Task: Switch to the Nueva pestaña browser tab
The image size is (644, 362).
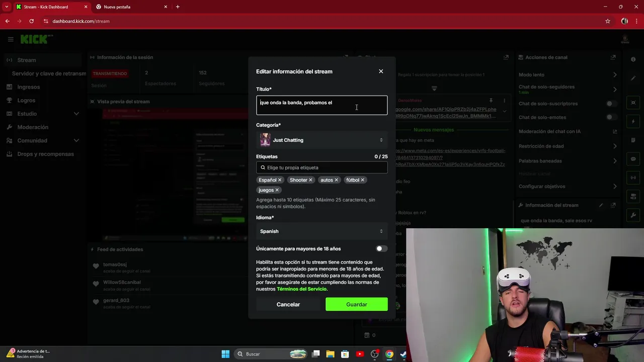Action: [132, 7]
